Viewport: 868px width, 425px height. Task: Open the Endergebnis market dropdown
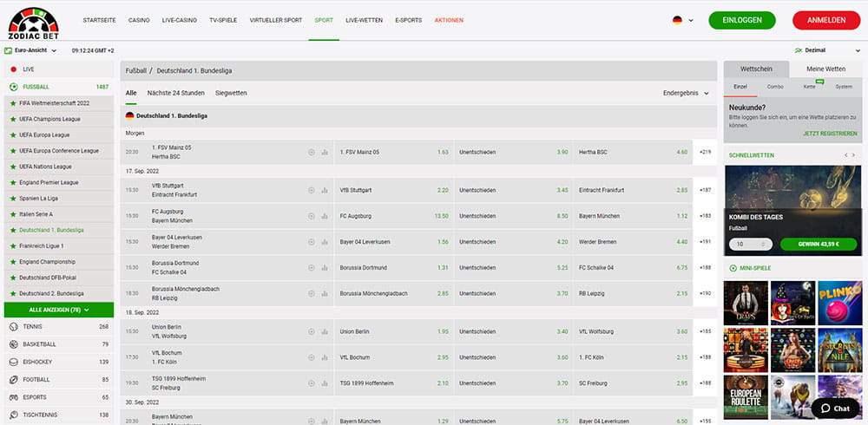686,94
